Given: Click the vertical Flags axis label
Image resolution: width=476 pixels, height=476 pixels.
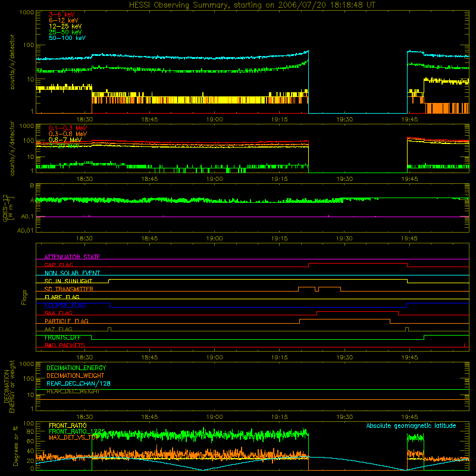Looking at the screenshot, I should point(24,297).
